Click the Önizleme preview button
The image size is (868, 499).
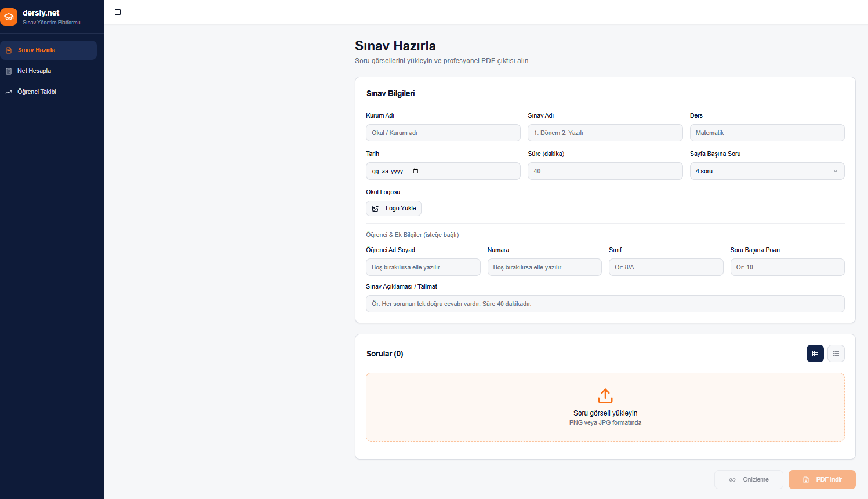tap(749, 479)
